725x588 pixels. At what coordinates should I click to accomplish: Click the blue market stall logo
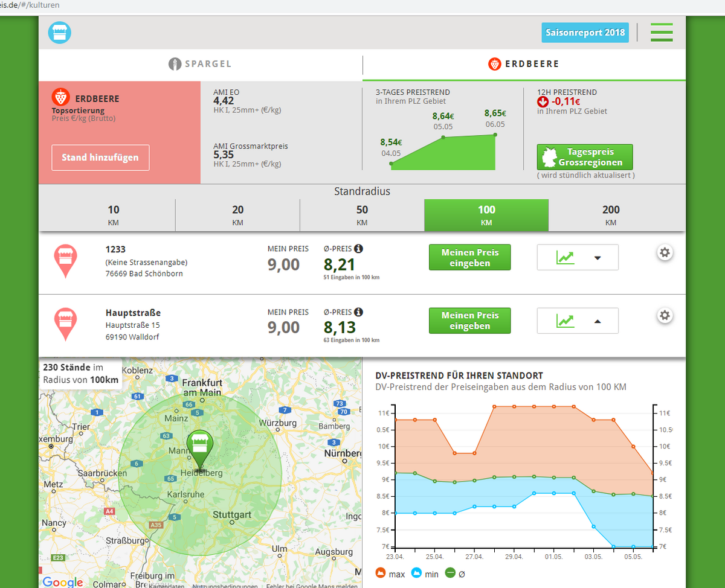(x=59, y=32)
